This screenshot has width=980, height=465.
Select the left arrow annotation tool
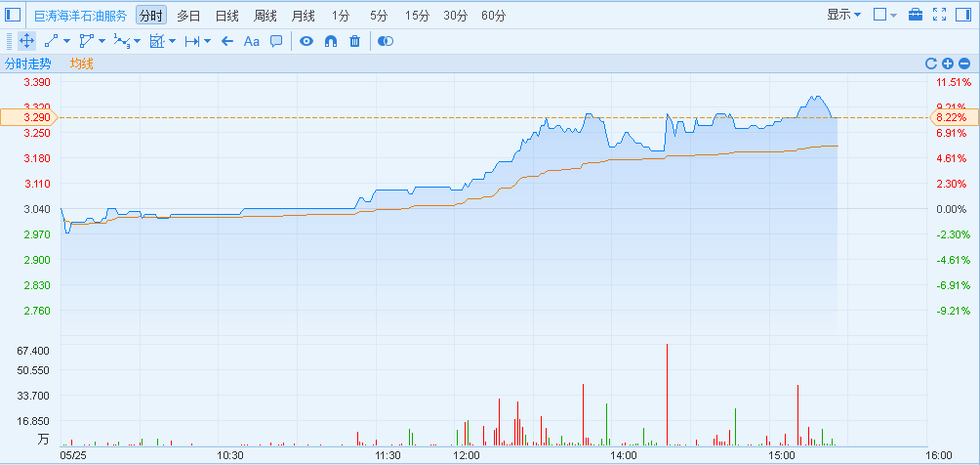pos(227,41)
